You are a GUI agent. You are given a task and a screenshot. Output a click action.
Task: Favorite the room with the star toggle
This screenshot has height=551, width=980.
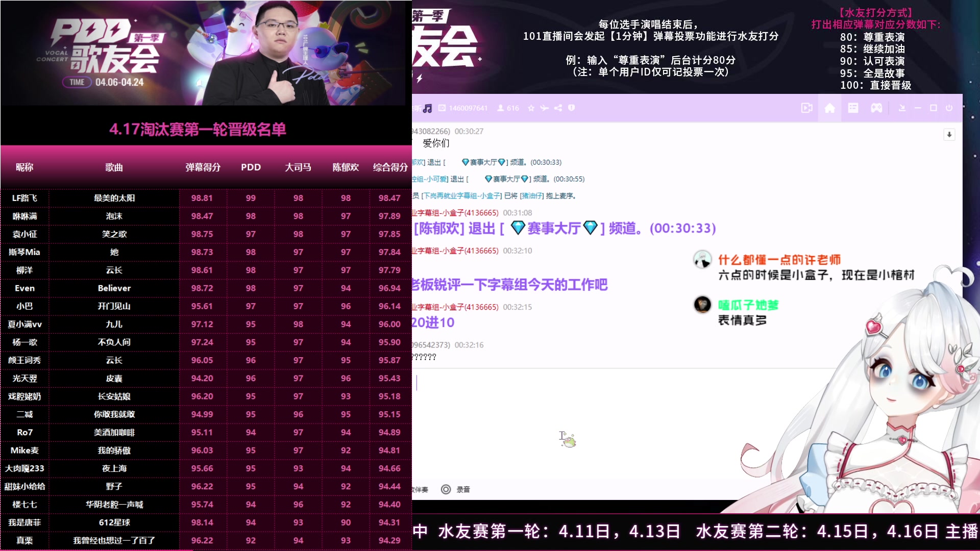(x=531, y=108)
